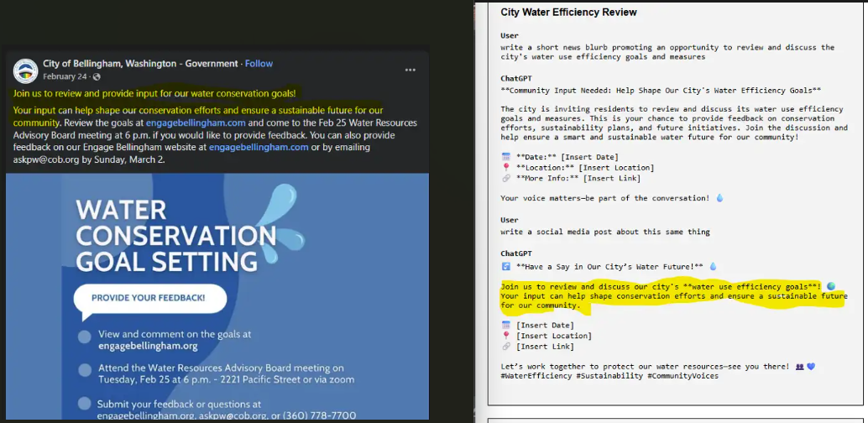
Task: Click the calendar emoji beside **Date:** [Insert Date]
Action: point(505,157)
